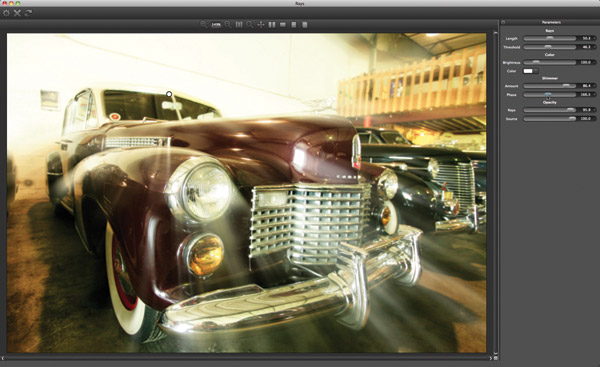
Task: Open the gear settings icon
Action: [6, 13]
